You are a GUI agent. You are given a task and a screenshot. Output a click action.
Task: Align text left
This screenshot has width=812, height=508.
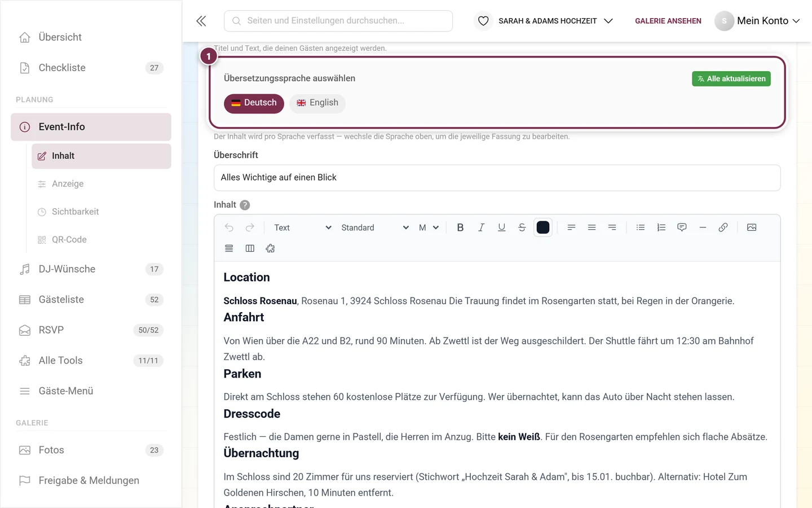(571, 227)
